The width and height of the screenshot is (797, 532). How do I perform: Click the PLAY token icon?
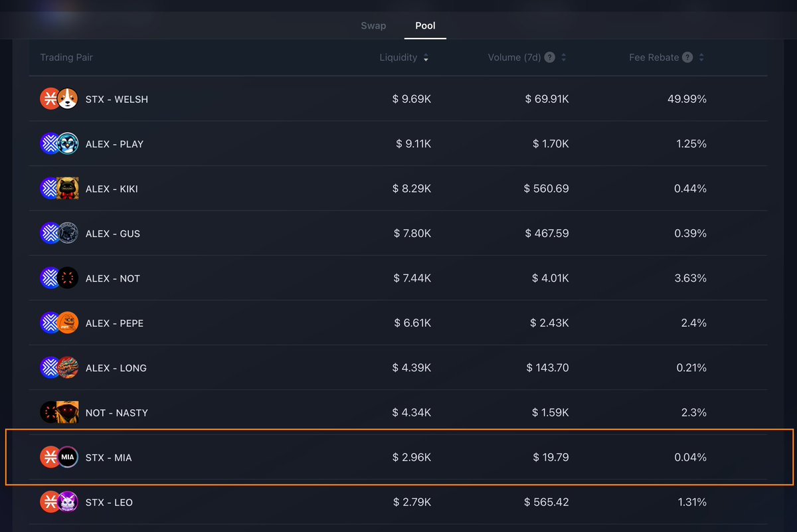pos(68,143)
